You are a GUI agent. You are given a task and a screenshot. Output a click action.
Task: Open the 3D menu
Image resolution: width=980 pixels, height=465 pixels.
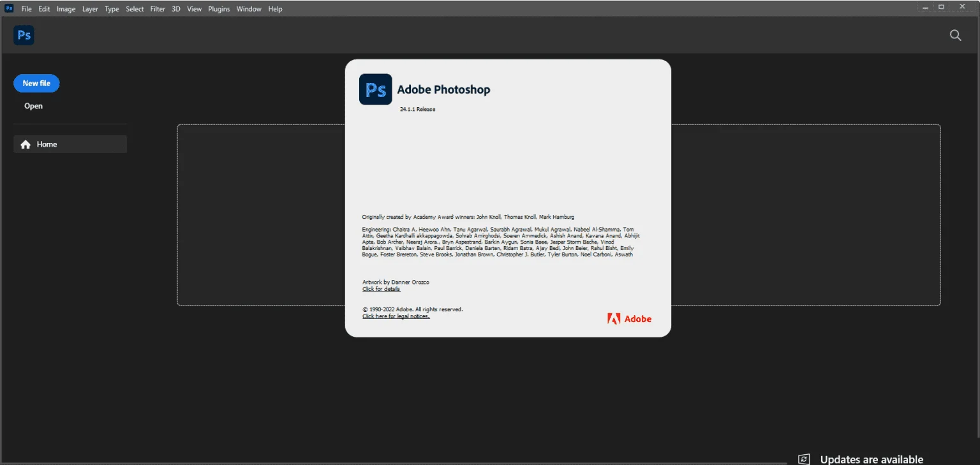pyautogui.click(x=176, y=9)
